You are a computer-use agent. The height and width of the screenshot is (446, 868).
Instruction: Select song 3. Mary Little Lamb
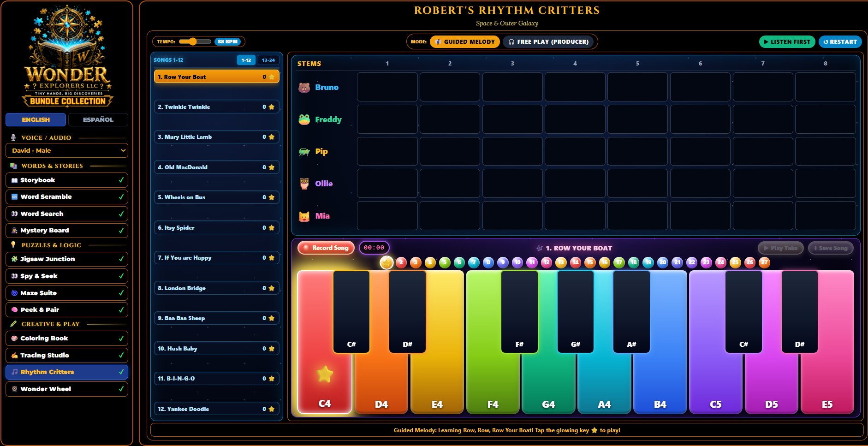217,137
